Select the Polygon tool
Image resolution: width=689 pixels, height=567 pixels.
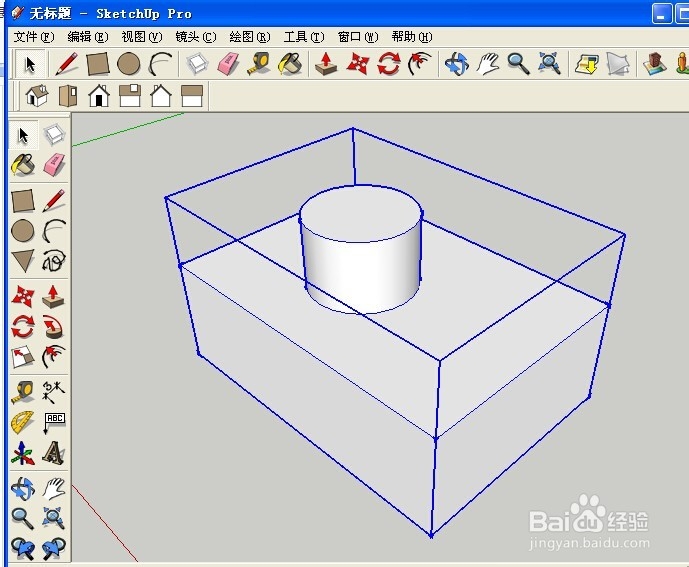click(23, 262)
